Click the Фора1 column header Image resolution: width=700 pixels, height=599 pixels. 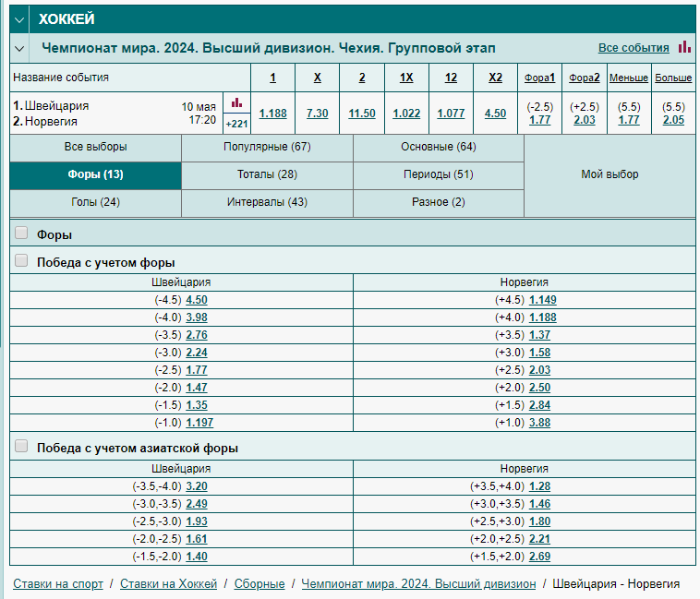539,78
